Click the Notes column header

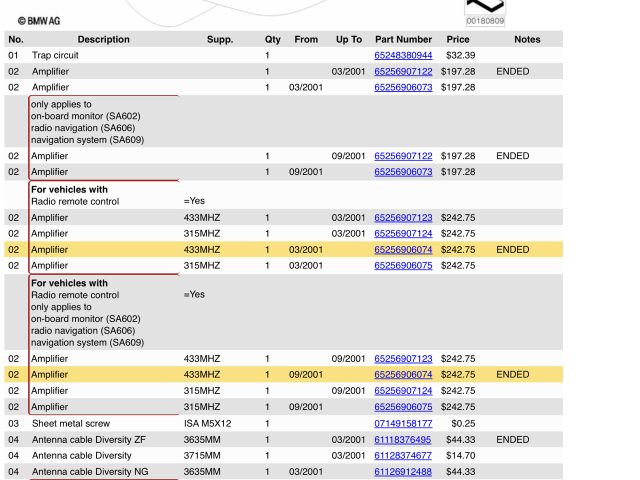(x=527, y=39)
